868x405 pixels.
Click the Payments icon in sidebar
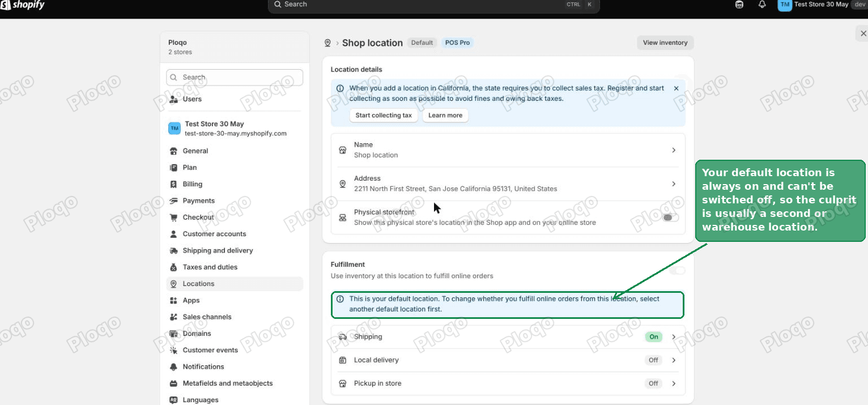[174, 201]
